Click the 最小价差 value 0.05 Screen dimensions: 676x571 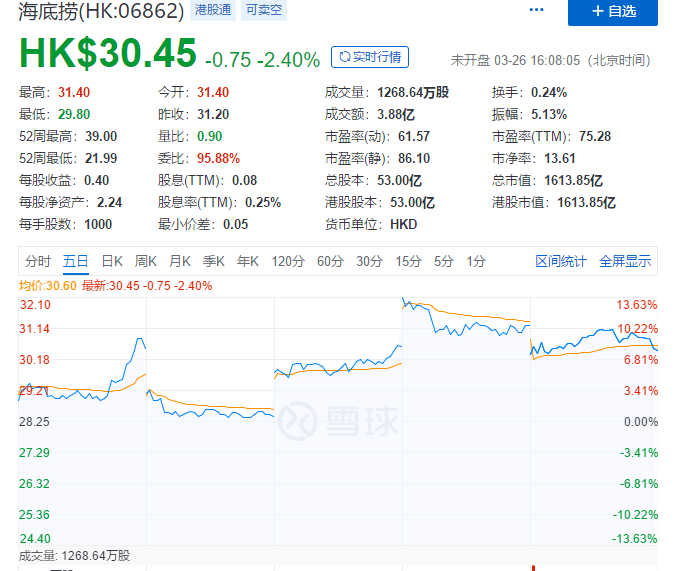coord(235,224)
